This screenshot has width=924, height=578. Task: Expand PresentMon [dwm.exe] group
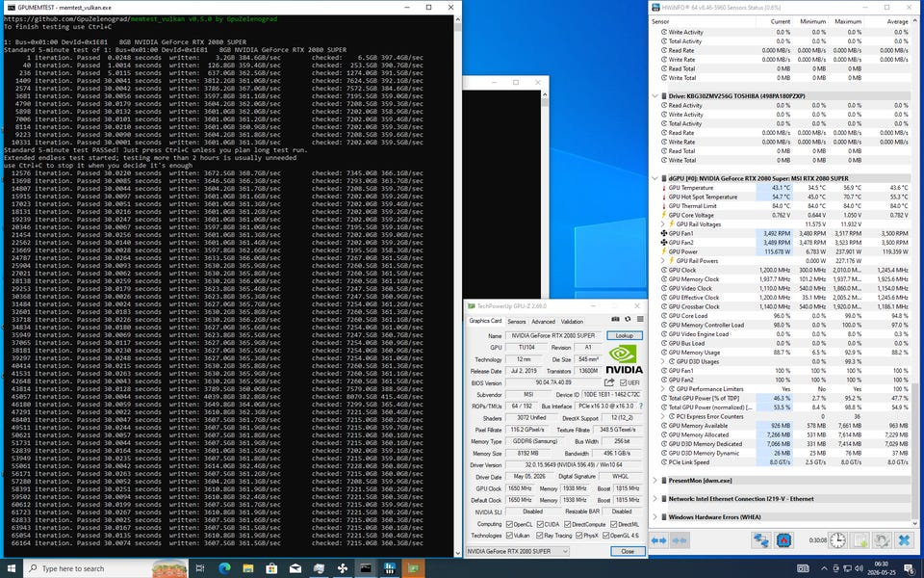pyautogui.click(x=655, y=480)
